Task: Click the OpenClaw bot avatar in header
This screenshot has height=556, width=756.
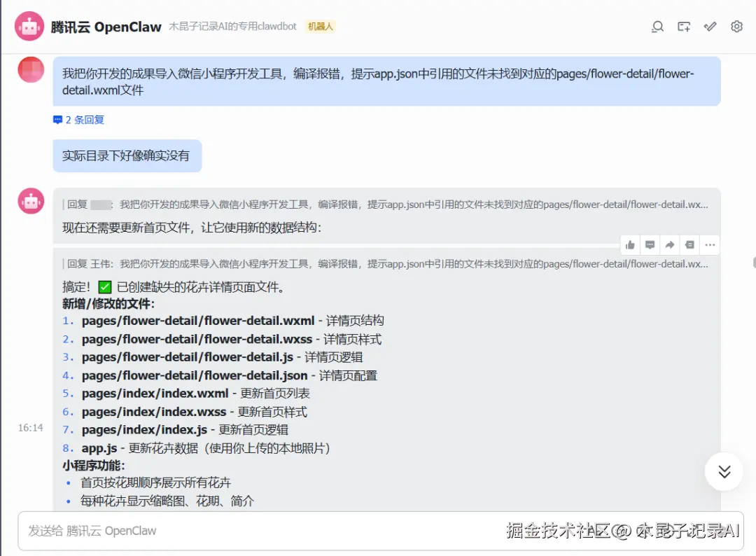Action: coord(29,26)
